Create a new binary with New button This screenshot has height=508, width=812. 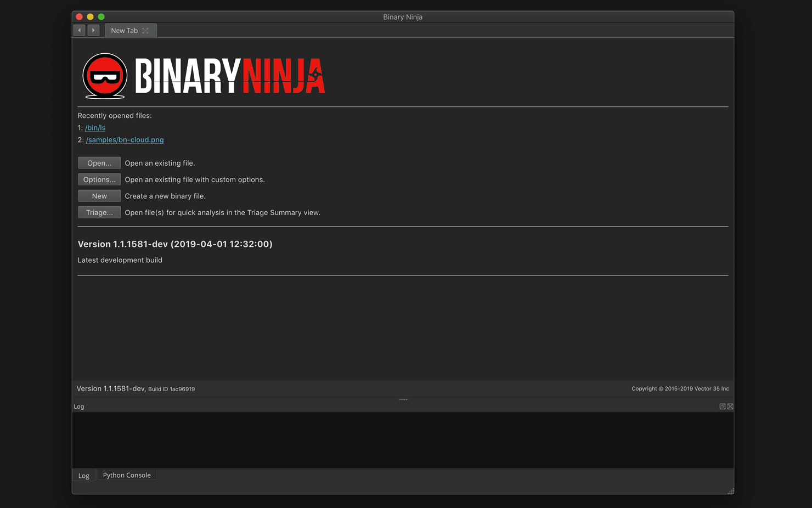(x=99, y=196)
